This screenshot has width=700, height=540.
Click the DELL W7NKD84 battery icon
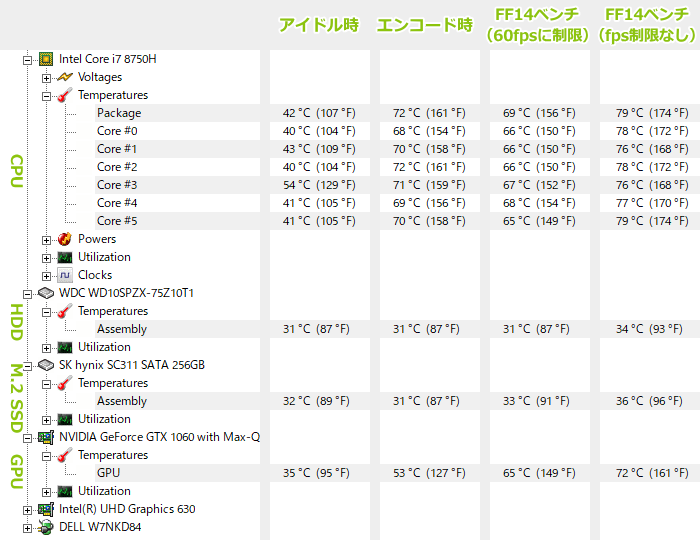pyautogui.click(x=46, y=527)
